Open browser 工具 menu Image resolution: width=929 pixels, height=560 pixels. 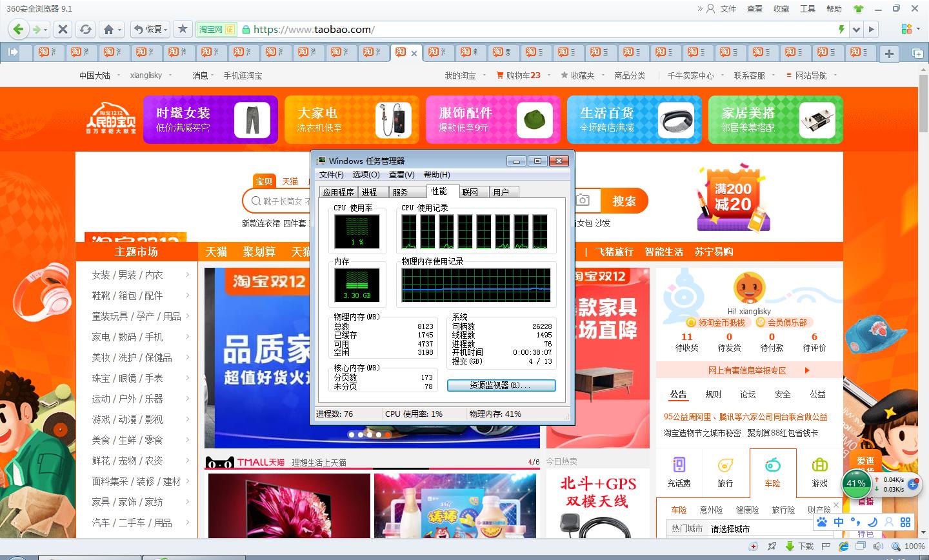pos(808,8)
